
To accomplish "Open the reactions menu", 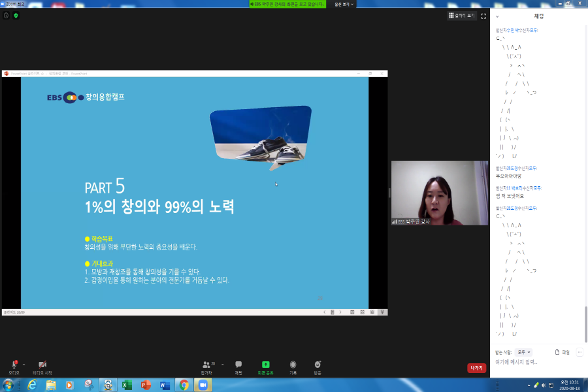I will 318,365.
